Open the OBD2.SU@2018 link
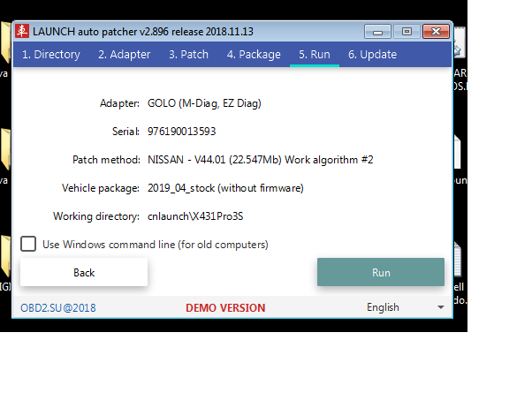532x408 pixels. (58, 308)
